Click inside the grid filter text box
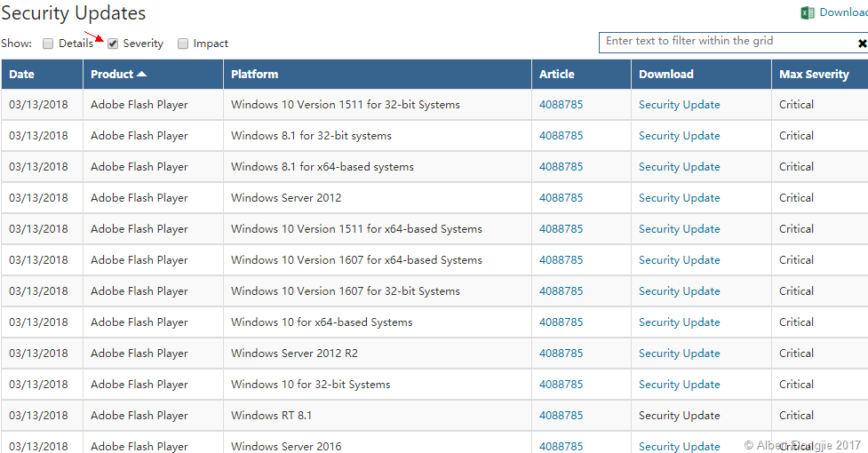This screenshot has height=453, width=868. pos(724,41)
